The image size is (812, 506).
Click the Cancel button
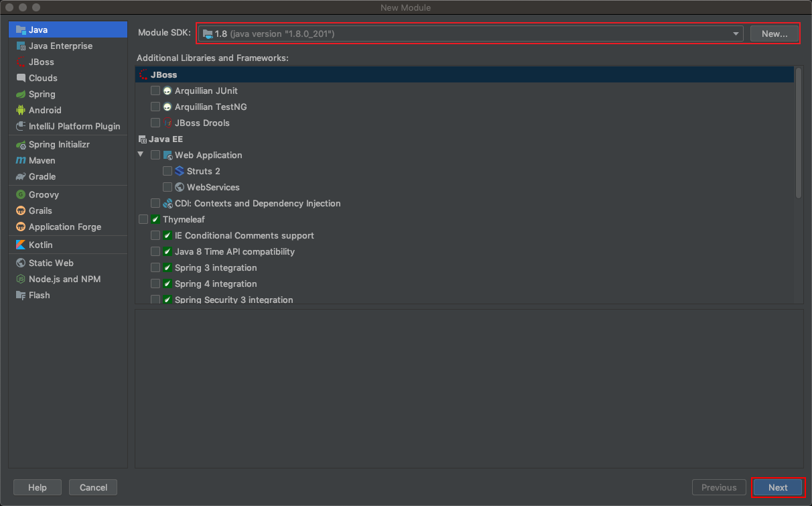pyautogui.click(x=94, y=488)
